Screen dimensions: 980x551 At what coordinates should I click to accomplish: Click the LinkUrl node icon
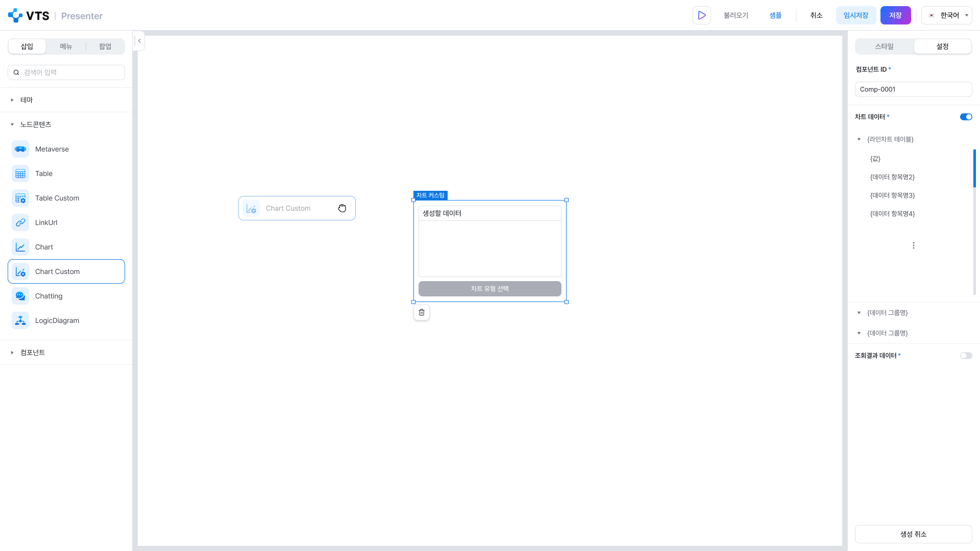click(x=20, y=222)
